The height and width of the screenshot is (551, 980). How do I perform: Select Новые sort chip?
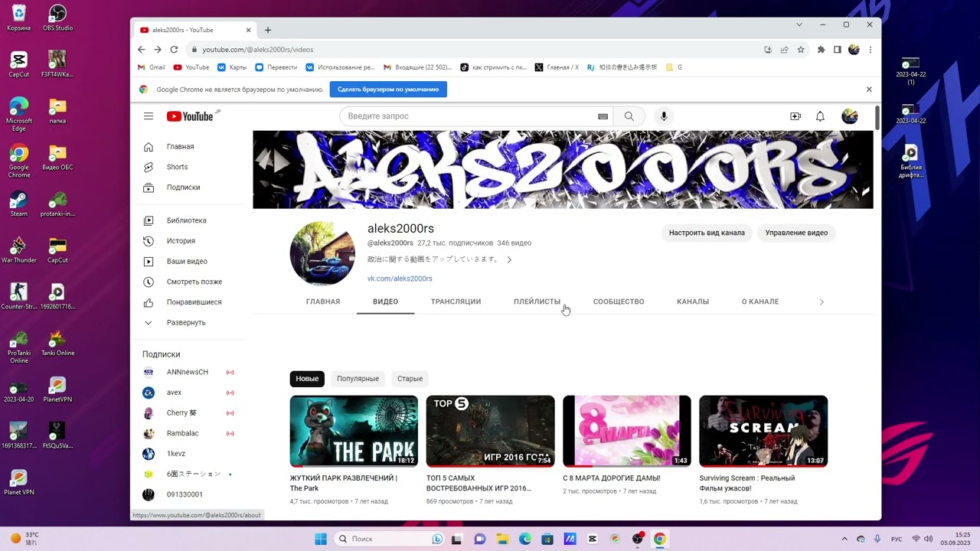point(307,379)
